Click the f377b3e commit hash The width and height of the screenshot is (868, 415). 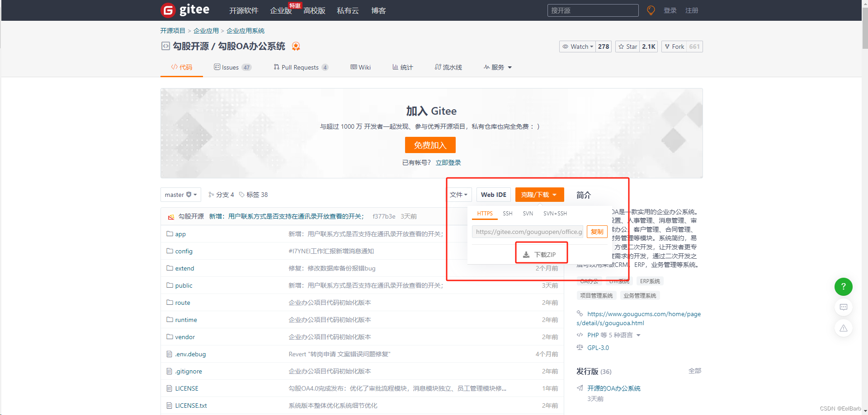pos(384,216)
